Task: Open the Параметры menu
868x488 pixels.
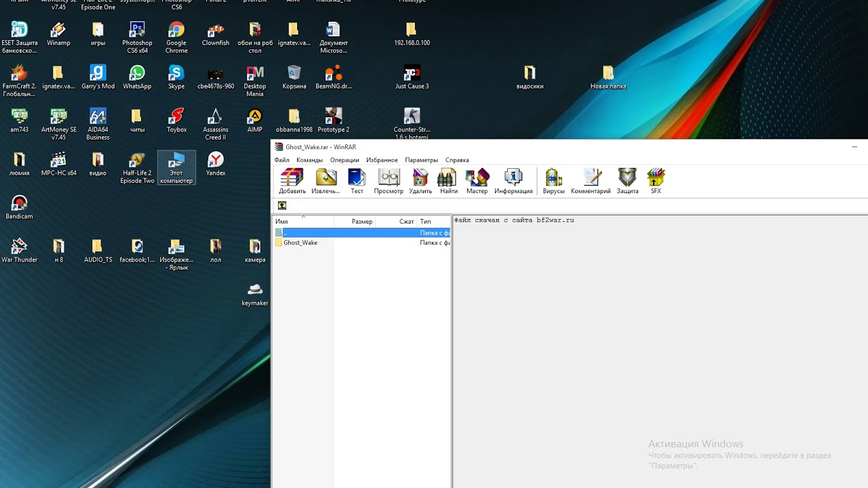Action: [421, 160]
